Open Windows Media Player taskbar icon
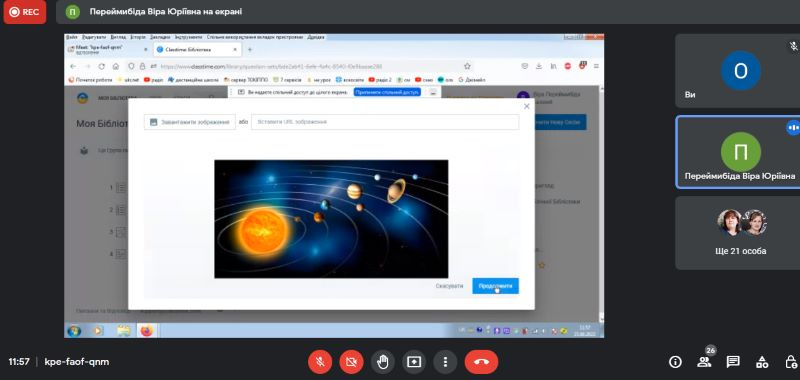Viewport: 800px width, 380px height. tap(97, 331)
